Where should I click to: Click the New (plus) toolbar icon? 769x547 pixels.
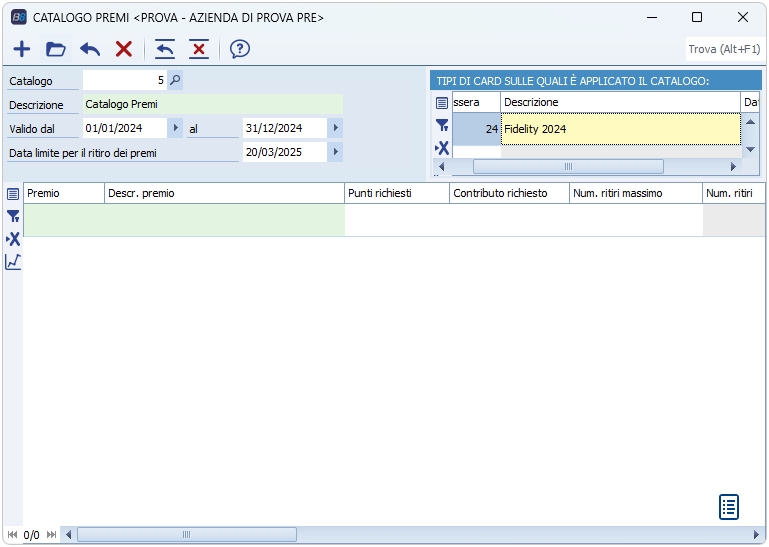pyautogui.click(x=21, y=49)
